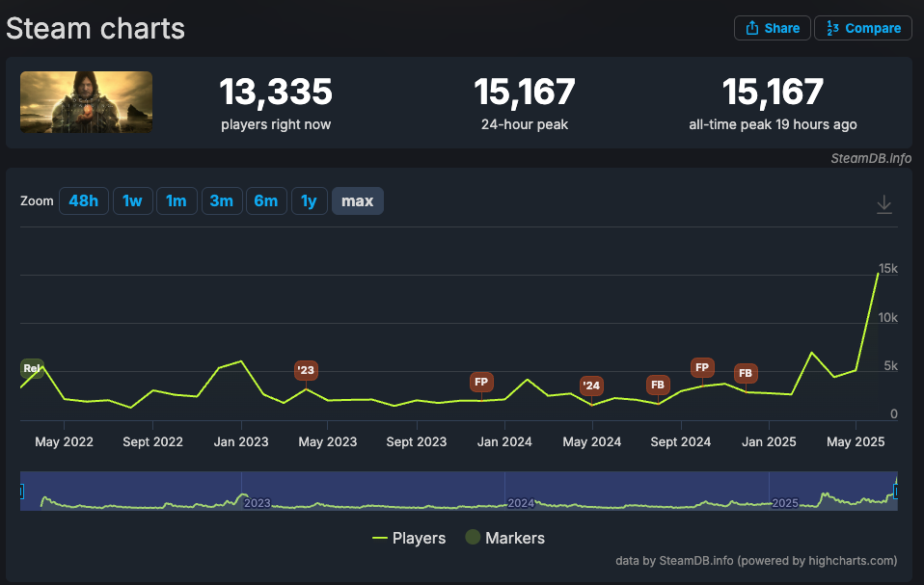Image resolution: width=924 pixels, height=585 pixels.
Task: Select the FP marker near Jan 2024
Action: [481, 382]
